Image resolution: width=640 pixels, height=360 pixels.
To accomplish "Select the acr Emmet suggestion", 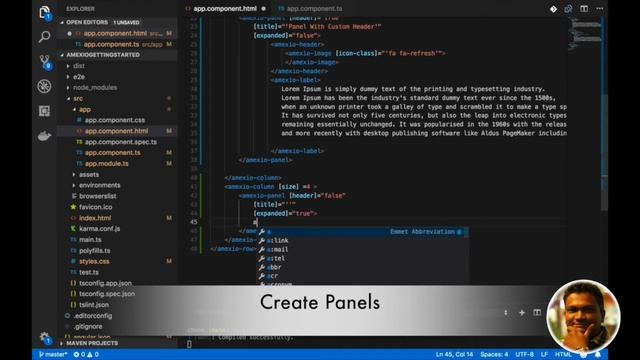I will [x=362, y=276].
